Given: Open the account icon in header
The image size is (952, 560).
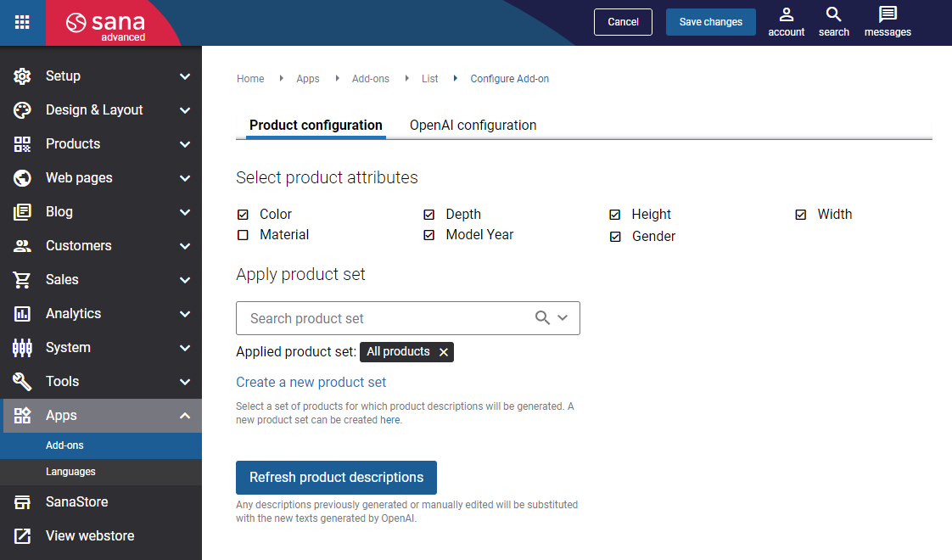Looking at the screenshot, I should click(x=787, y=14).
